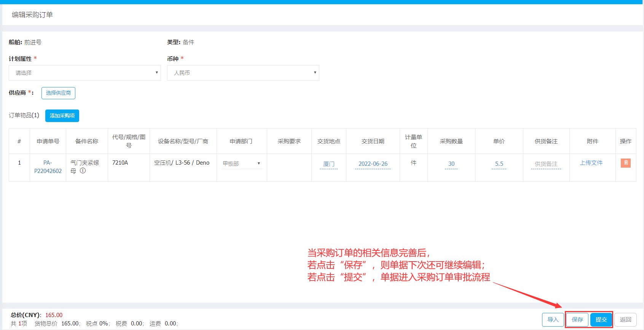Edit delivery date 2022-06-26
644x330 pixels.
tap(373, 164)
